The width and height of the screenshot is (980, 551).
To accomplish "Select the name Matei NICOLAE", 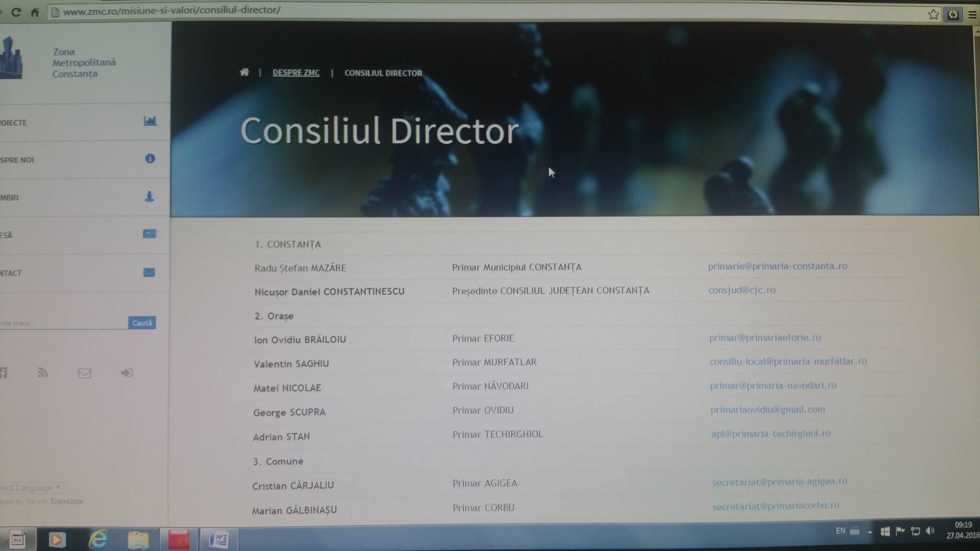I will coord(287,388).
